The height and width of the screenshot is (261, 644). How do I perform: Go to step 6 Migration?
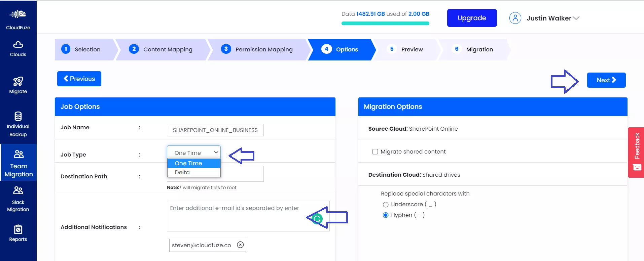pos(474,49)
